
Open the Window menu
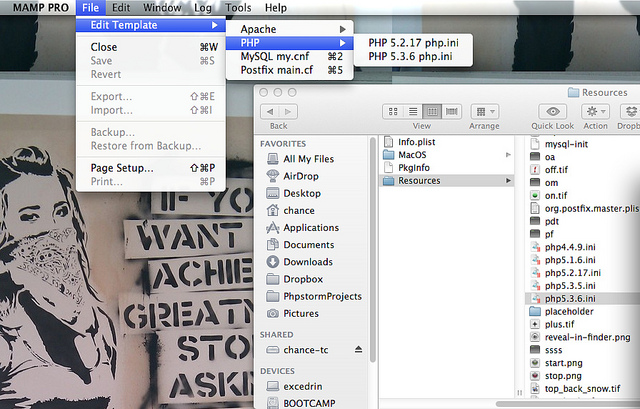click(x=162, y=8)
